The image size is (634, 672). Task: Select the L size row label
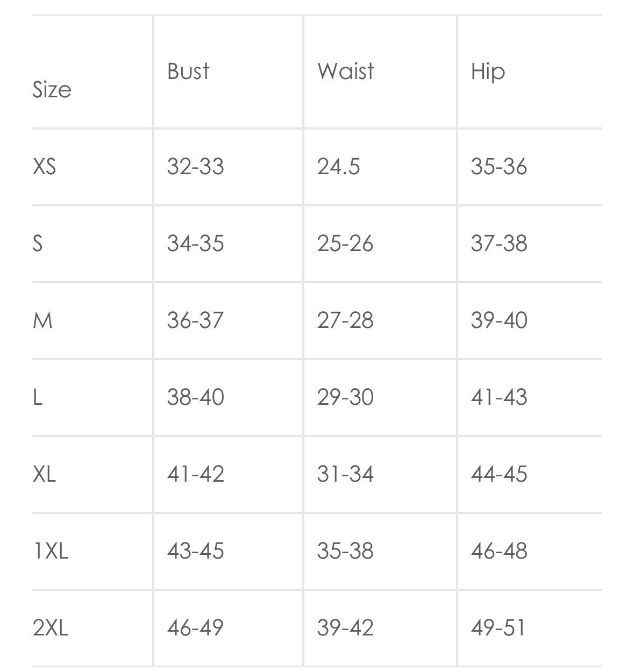click(x=38, y=398)
